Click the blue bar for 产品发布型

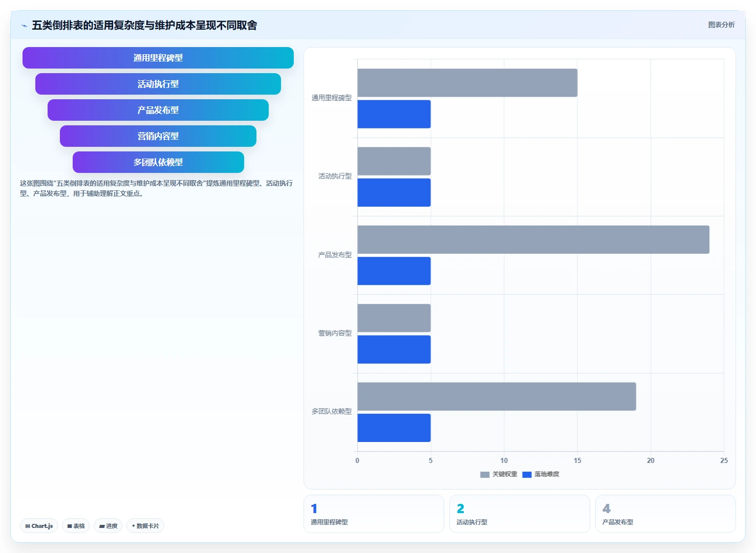394,271
